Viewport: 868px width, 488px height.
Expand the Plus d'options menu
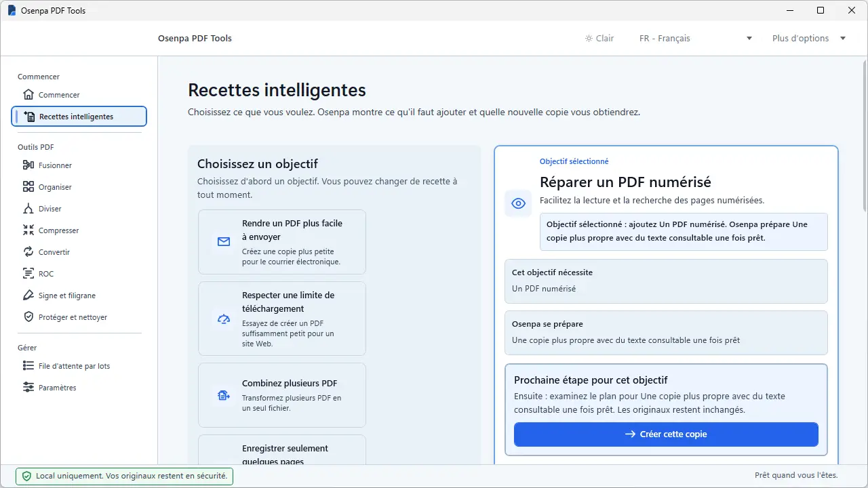(x=809, y=39)
